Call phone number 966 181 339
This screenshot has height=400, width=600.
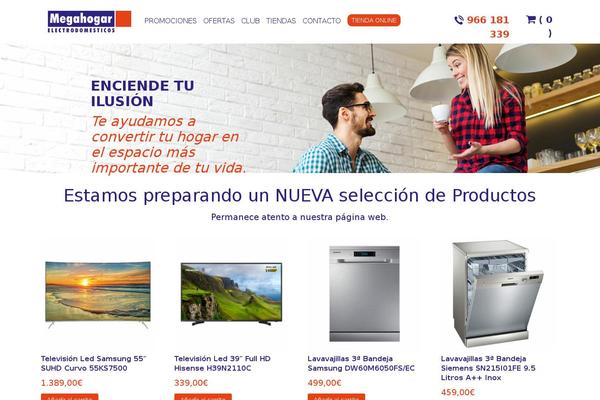tap(488, 27)
